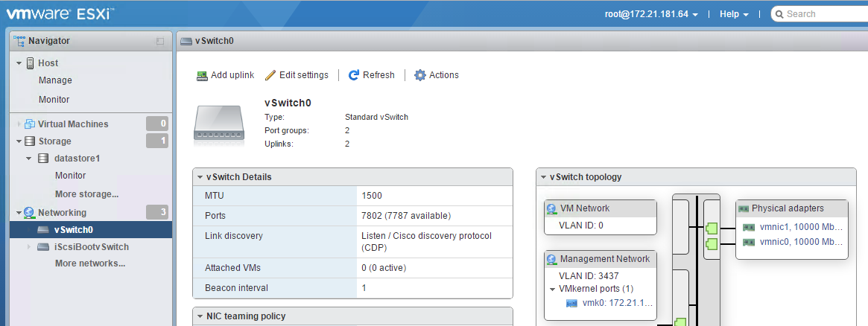Click the iScsiBootvSwitch switch icon

click(x=43, y=247)
